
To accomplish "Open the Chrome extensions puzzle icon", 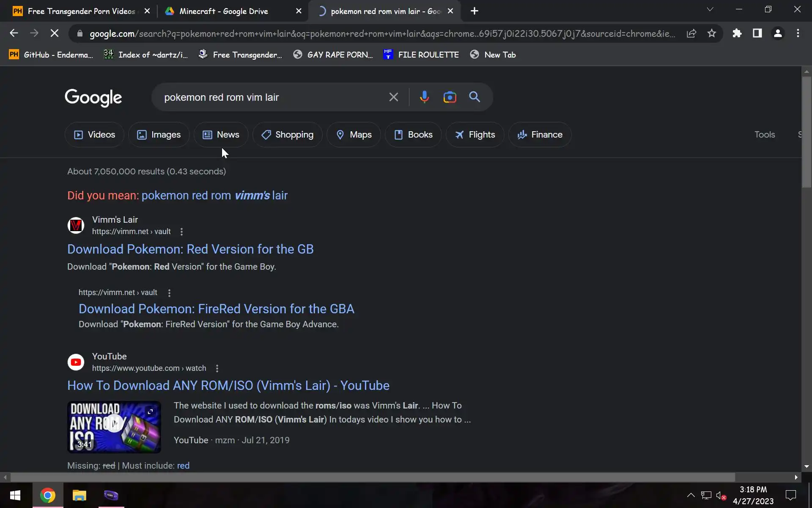I will tap(737, 33).
